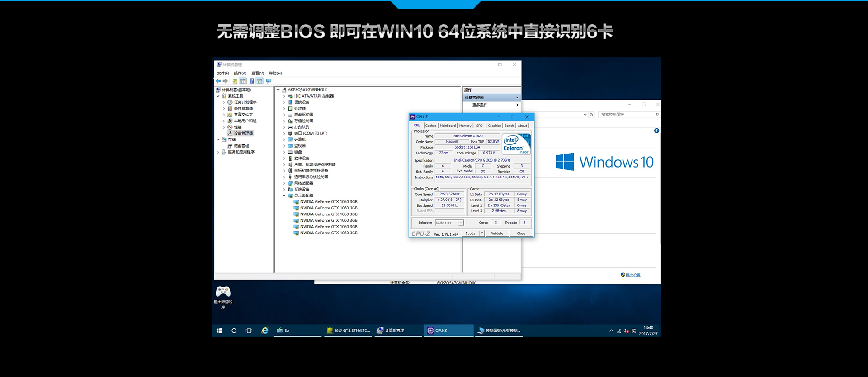Expand the 网络适配器 device category
Screen dimensions: 868x377
coord(284,183)
